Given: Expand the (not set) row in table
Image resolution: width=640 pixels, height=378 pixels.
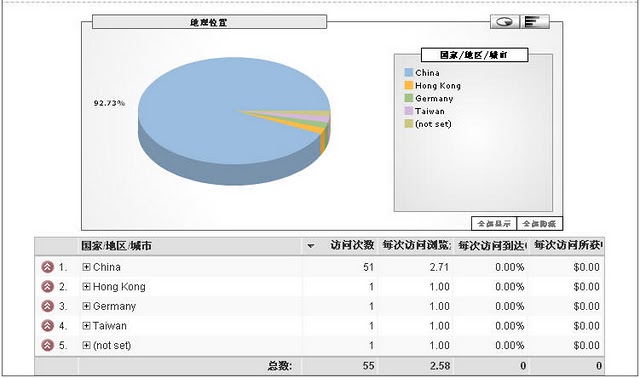Looking at the screenshot, I should (86, 345).
